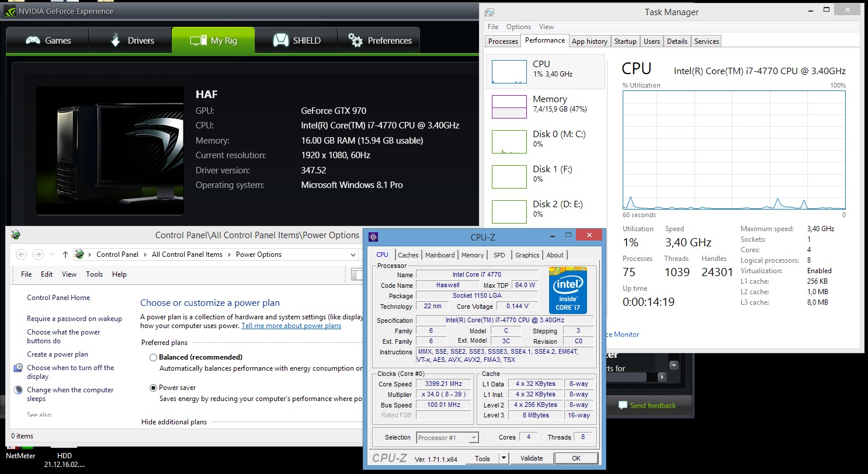
Task: Open the Tools menu in Power Options
Action: pos(94,274)
